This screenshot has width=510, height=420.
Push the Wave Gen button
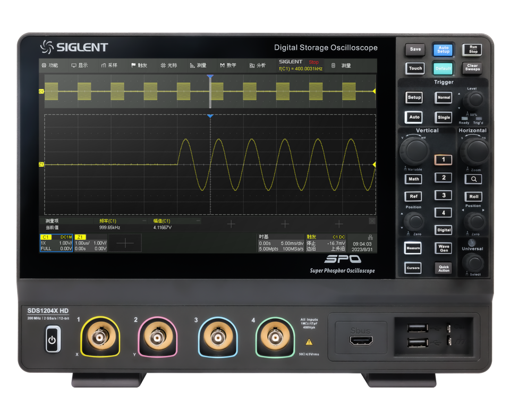(443, 248)
